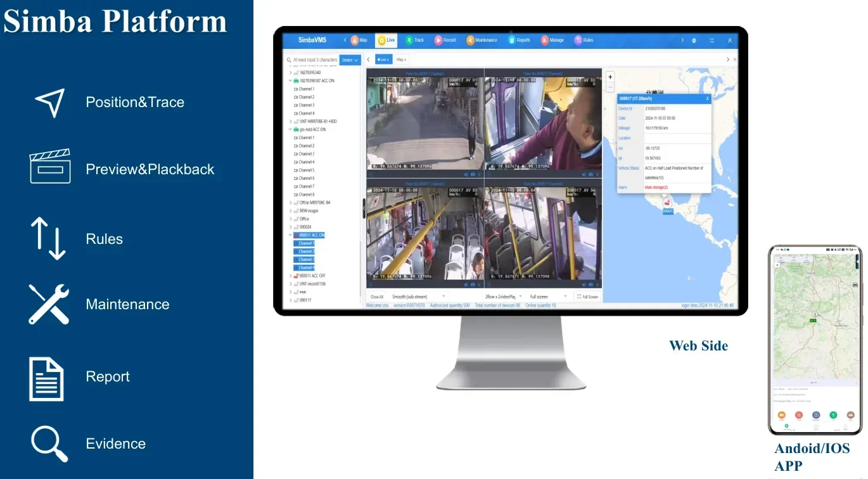Open the Main storage(2) alarm link

coord(656,188)
